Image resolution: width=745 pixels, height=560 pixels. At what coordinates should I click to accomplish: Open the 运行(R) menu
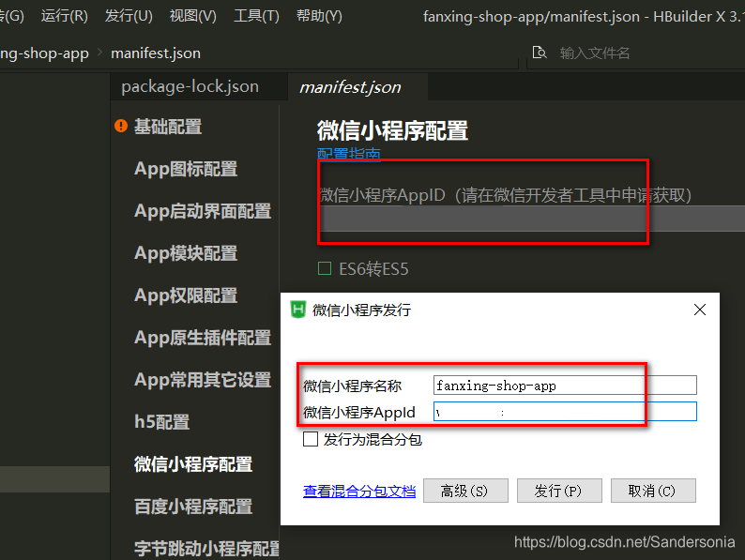64,16
